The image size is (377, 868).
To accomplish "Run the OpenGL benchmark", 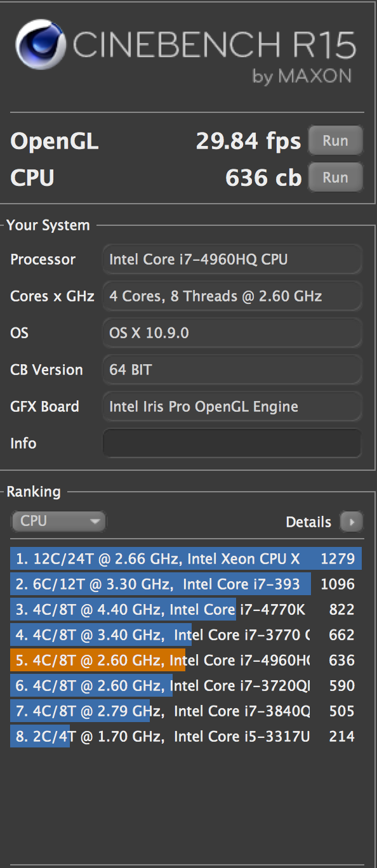I will click(x=335, y=140).
